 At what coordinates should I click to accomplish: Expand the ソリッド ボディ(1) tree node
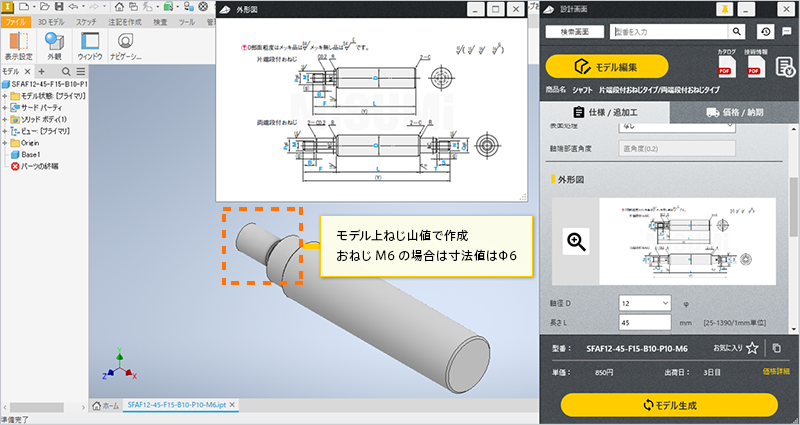pyautogui.click(x=5, y=119)
